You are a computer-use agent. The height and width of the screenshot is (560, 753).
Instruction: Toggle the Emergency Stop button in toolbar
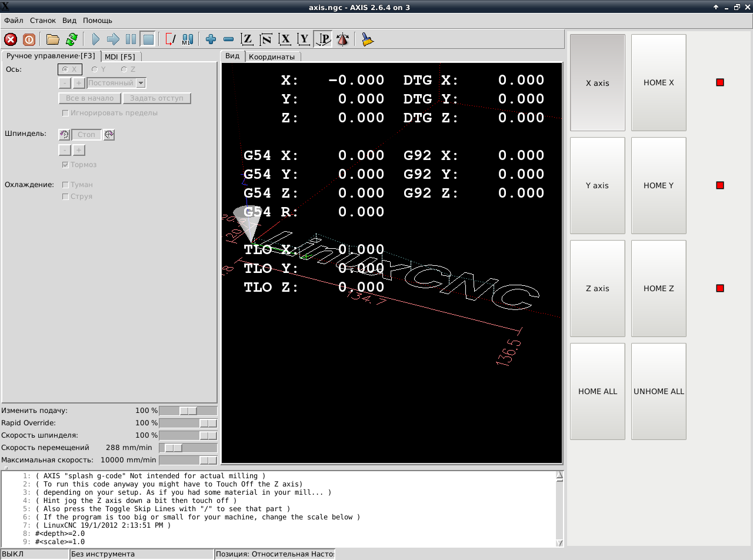(x=11, y=39)
